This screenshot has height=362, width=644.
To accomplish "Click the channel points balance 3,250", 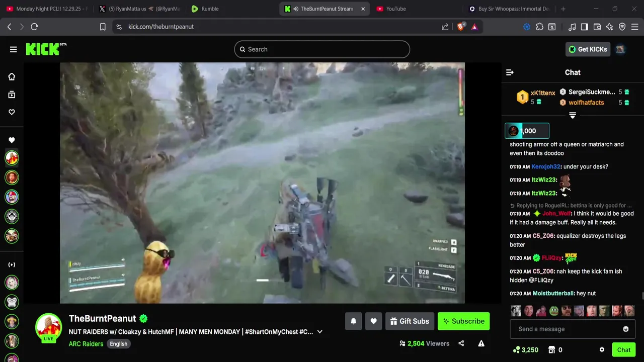I will [x=525, y=350].
